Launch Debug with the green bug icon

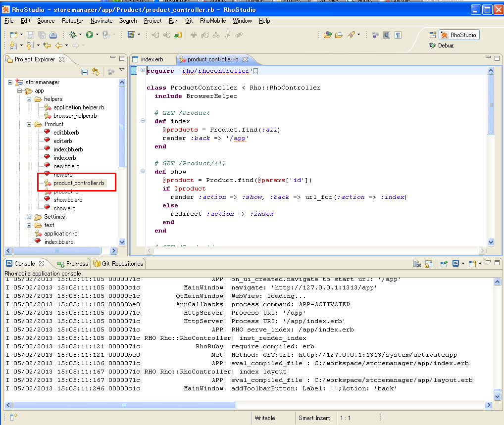coord(73,35)
